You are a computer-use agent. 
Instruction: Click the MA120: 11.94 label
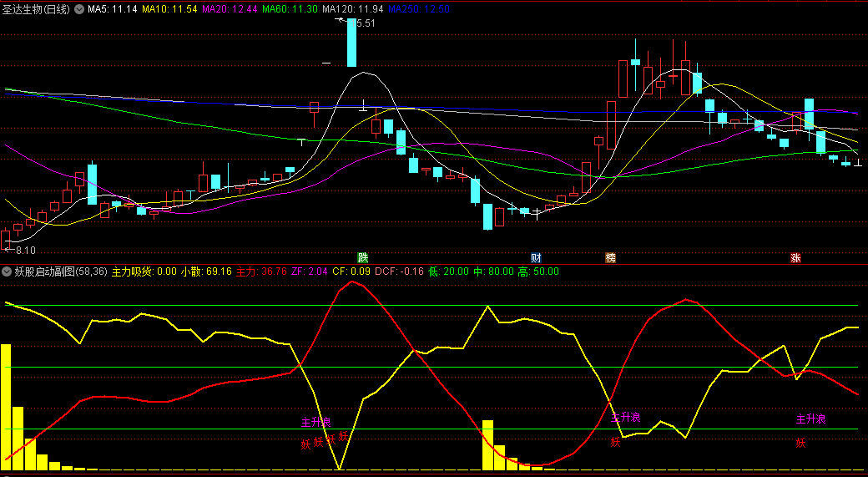[x=353, y=9]
